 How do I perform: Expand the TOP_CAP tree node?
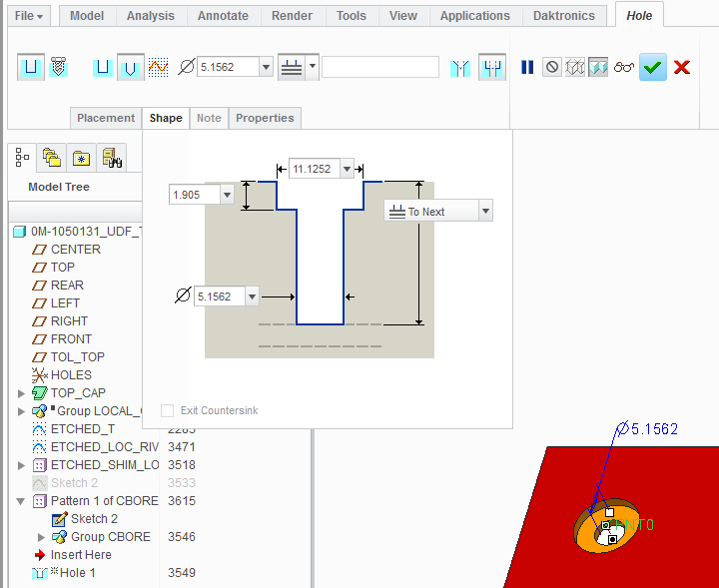[21, 393]
